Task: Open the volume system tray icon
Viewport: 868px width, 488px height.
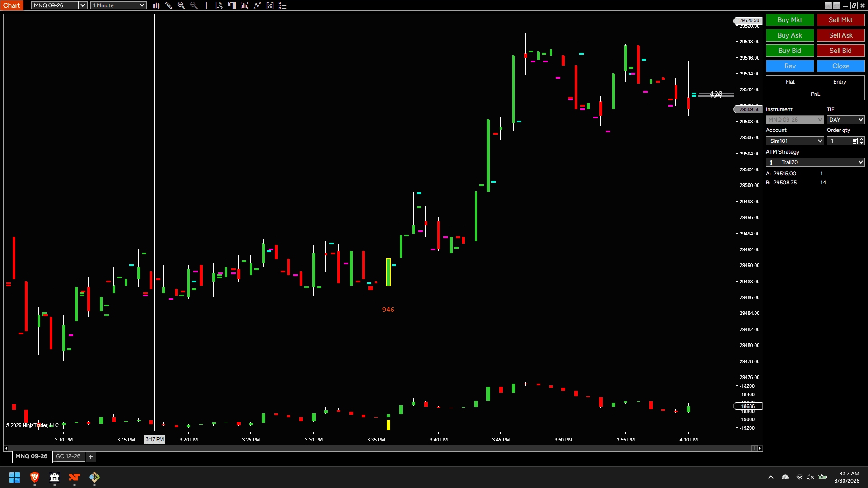Action: [x=810, y=477]
